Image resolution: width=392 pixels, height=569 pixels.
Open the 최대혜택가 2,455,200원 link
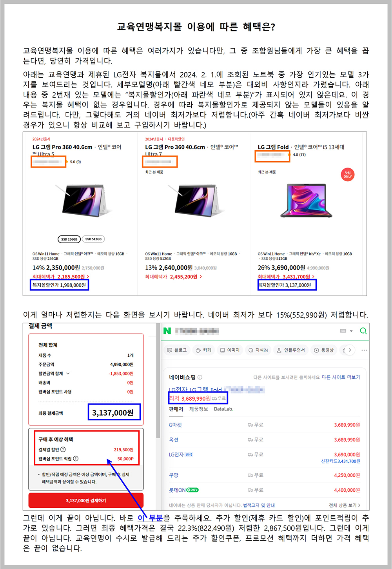pyautogui.click(x=174, y=277)
